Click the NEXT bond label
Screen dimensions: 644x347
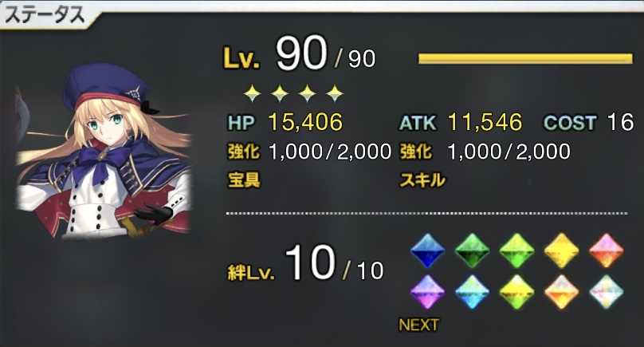point(418,325)
